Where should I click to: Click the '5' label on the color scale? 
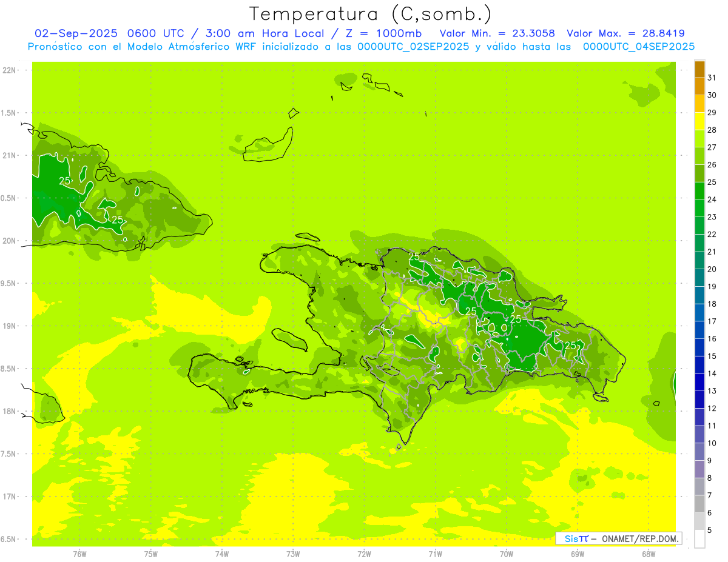tap(710, 530)
